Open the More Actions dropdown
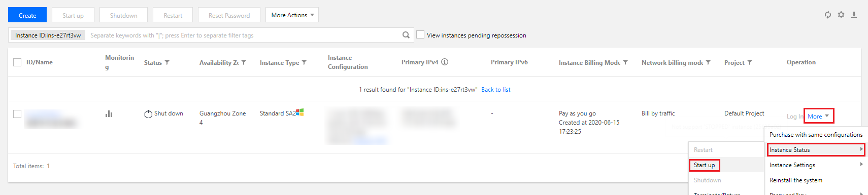The height and width of the screenshot is (195, 868). tap(292, 15)
